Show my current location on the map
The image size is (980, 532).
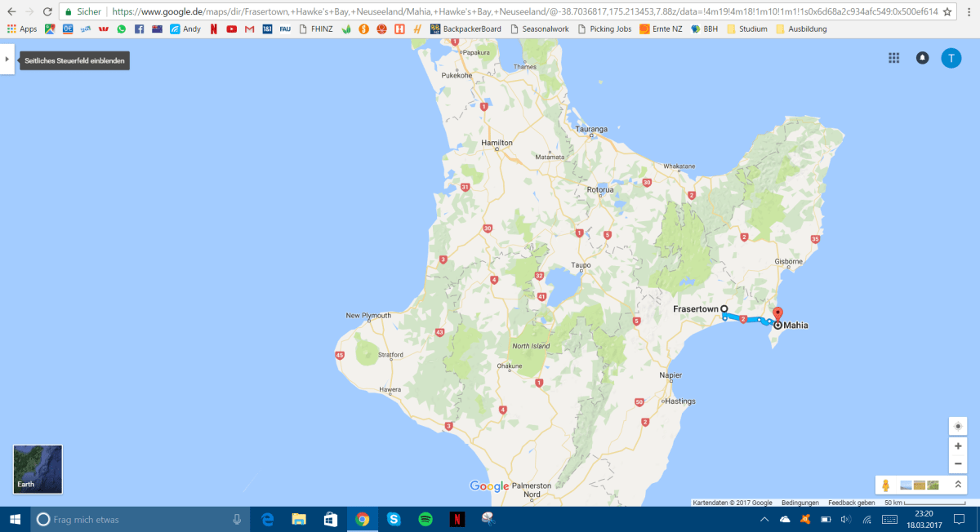[958, 426]
